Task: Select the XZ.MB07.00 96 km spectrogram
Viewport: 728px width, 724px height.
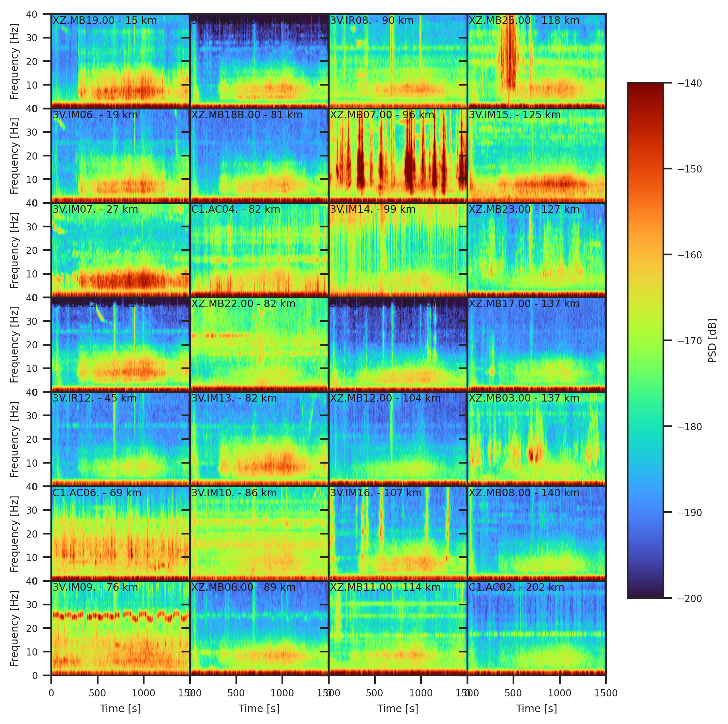Action: [x=397, y=156]
